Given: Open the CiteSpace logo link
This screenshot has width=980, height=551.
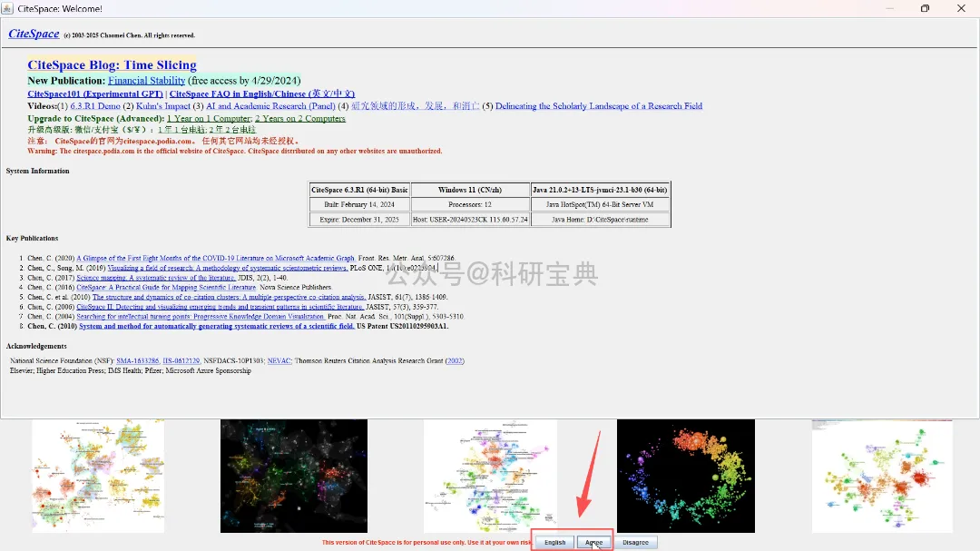Looking at the screenshot, I should (x=34, y=34).
